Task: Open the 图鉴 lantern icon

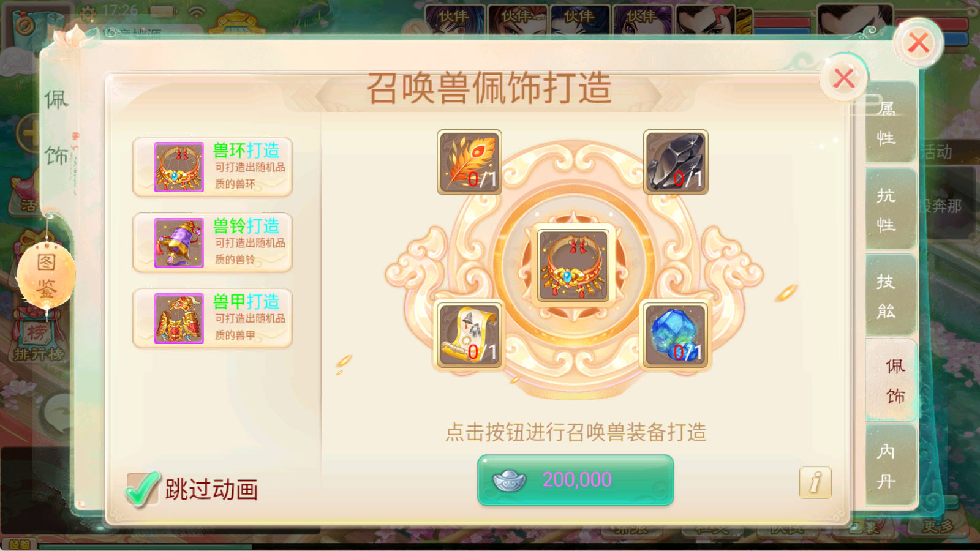Action: (46, 275)
